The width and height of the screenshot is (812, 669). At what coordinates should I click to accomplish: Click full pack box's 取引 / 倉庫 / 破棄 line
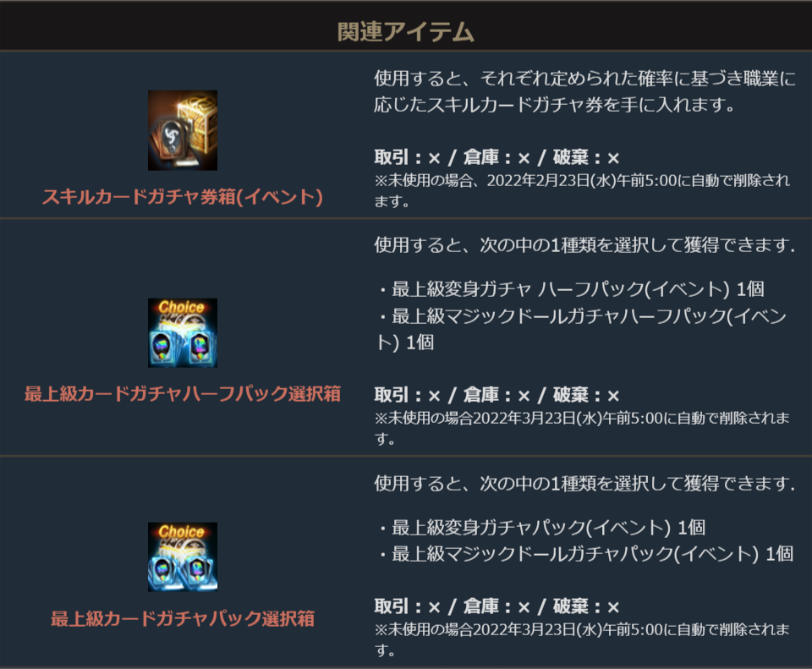coord(497,606)
